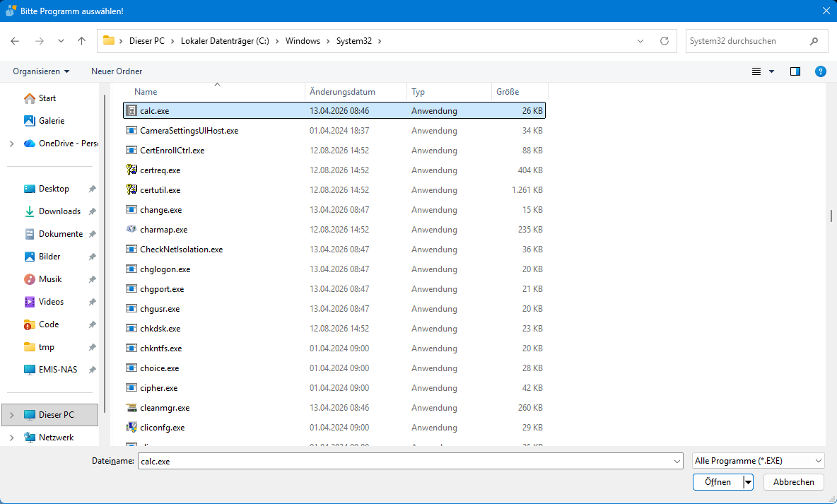Open recent locations chevron next to forward
This screenshot has width=837, height=504.
(x=61, y=41)
